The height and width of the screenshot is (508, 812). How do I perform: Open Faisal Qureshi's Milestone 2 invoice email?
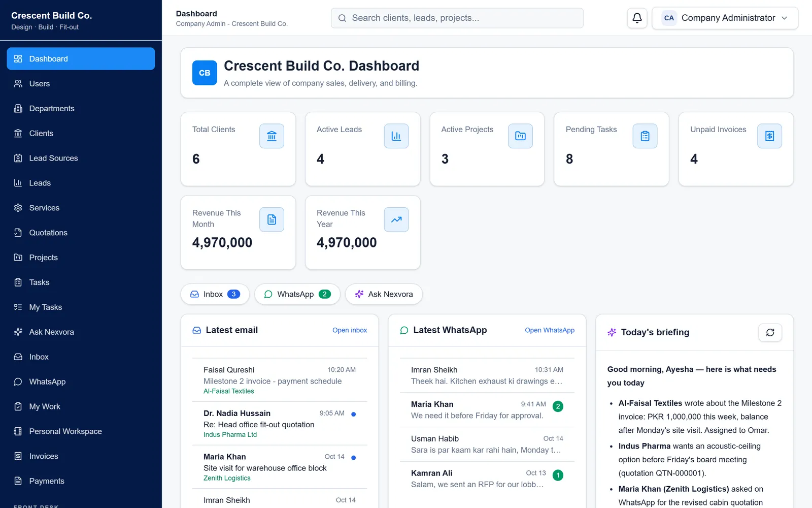pos(280,380)
